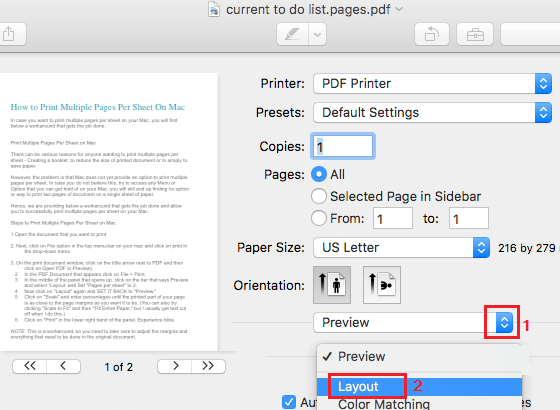The image size is (560, 410).
Task: Open the Markup toolbox icon
Action: [475, 34]
